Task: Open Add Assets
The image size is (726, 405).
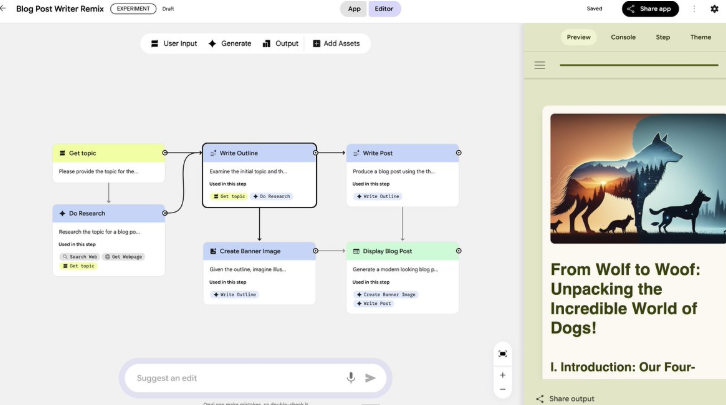Action: (x=336, y=44)
